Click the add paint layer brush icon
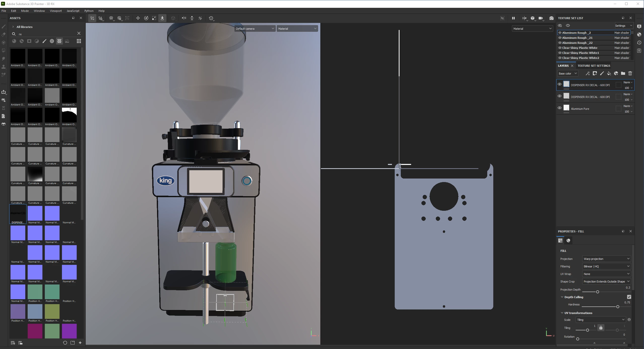 pos(602,74)
